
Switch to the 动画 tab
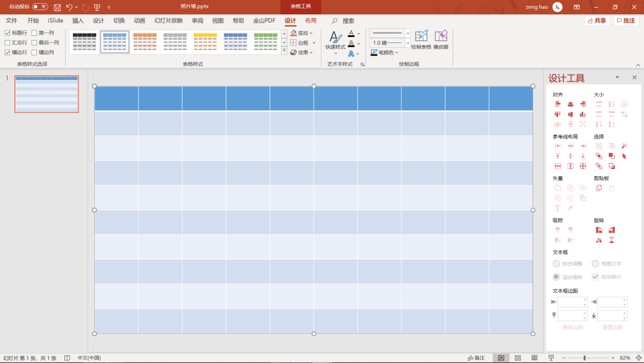[139, 20]
